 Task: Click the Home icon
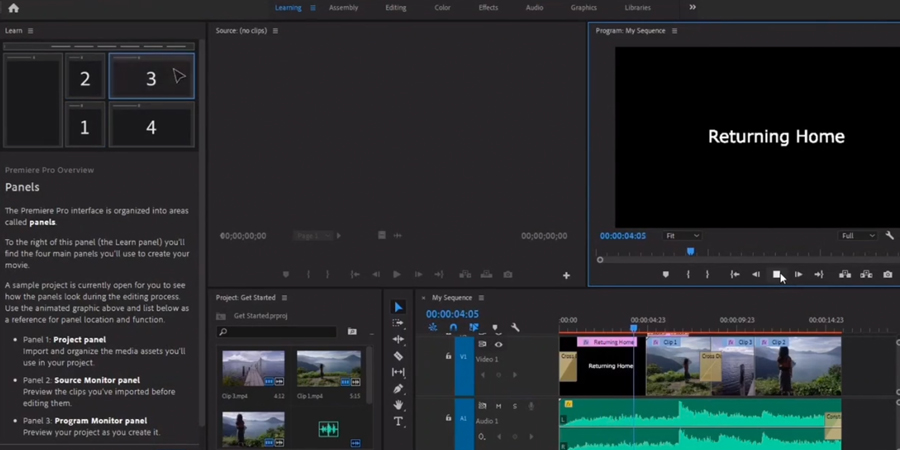click(x=14, y=8)
